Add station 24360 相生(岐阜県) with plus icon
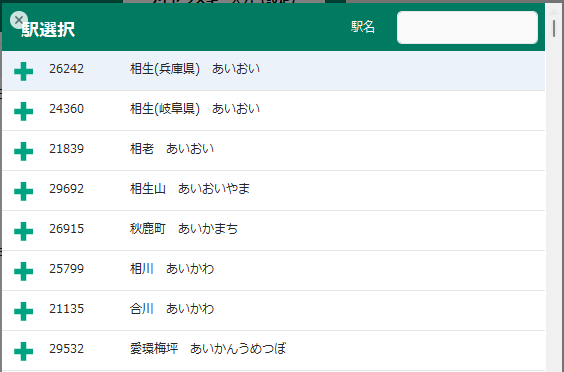This screenshot has height=372, width=564. click(24, 111)
